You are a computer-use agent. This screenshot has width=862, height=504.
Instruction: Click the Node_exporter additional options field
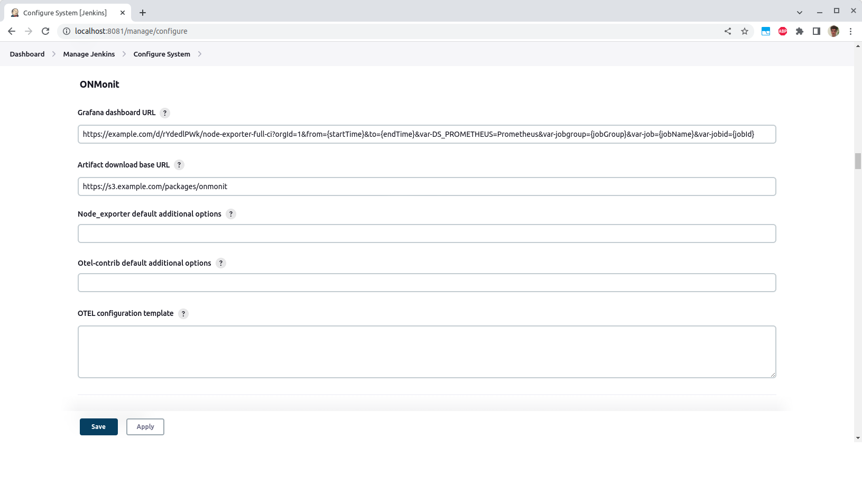(x=427, y=234)
